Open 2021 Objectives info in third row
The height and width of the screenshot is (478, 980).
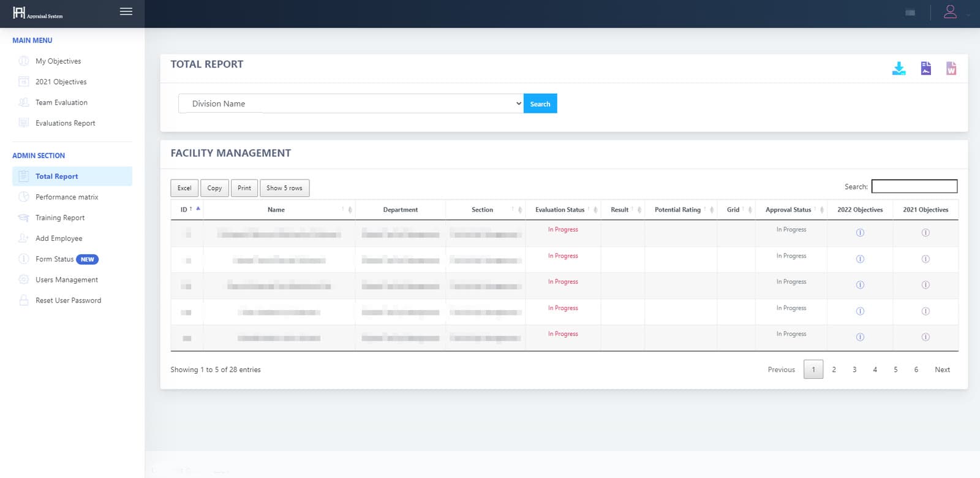point(925,285)
